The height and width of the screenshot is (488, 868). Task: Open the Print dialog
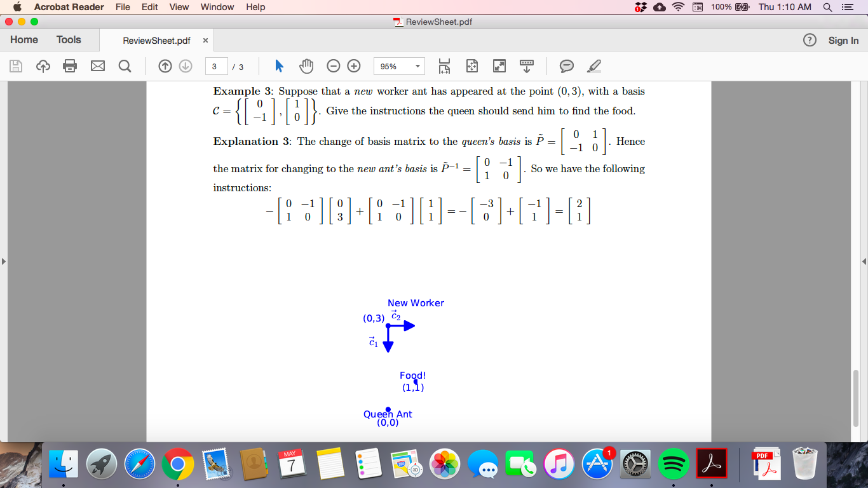[70, 65]
